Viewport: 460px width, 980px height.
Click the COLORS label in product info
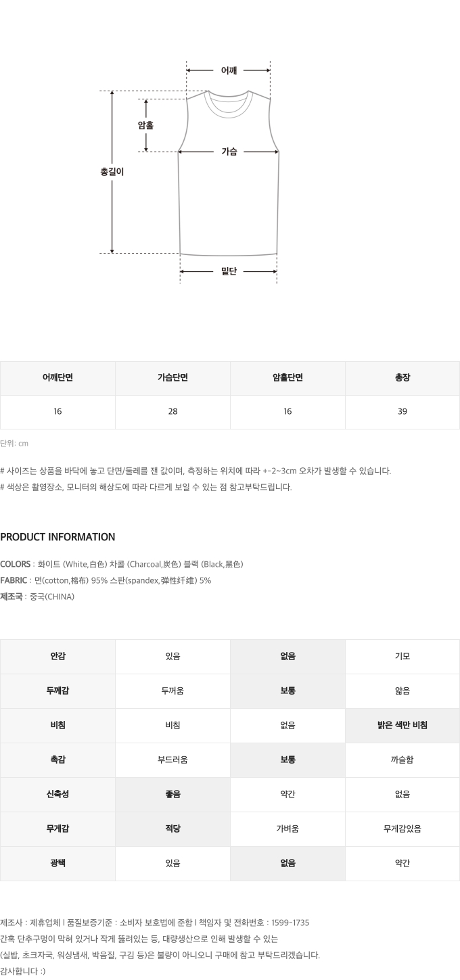(15, 564)
